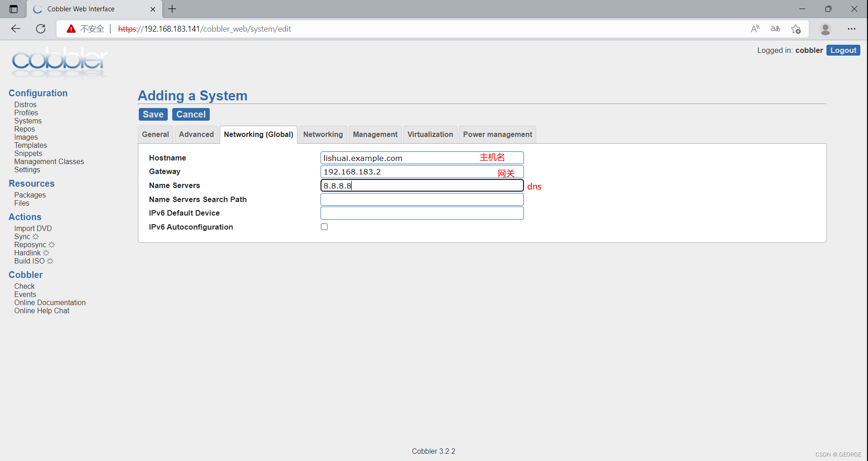Open Files under Resources
The width and height of the screenshot is (868, 461).
pyautogui.click(x=22, y=203)
